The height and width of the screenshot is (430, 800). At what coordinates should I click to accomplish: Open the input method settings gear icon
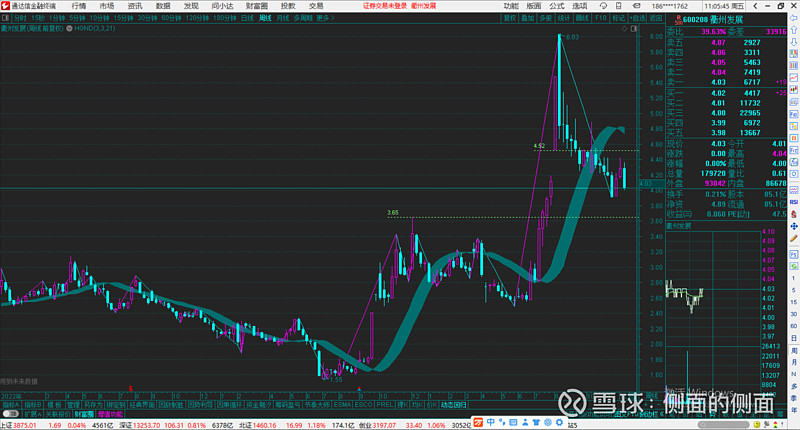[x=559, y=422]
